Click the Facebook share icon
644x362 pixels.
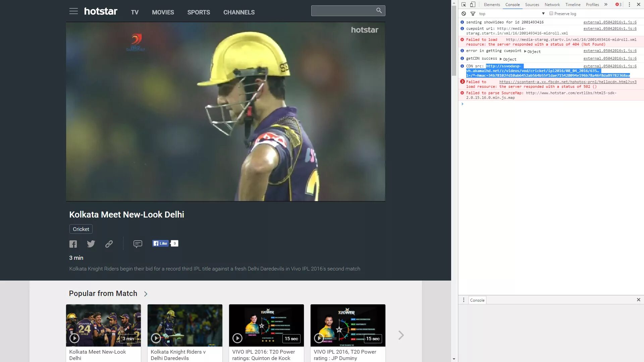[x=73, y=244]
